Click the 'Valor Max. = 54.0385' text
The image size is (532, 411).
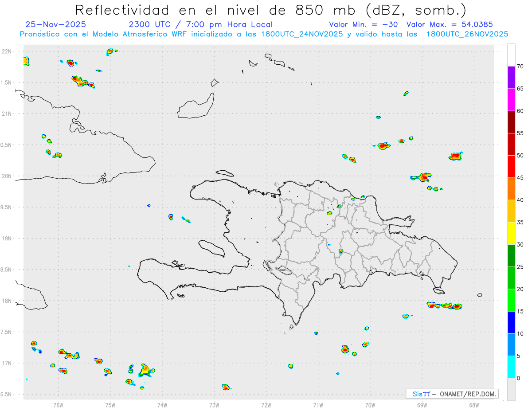pos(450,24)
